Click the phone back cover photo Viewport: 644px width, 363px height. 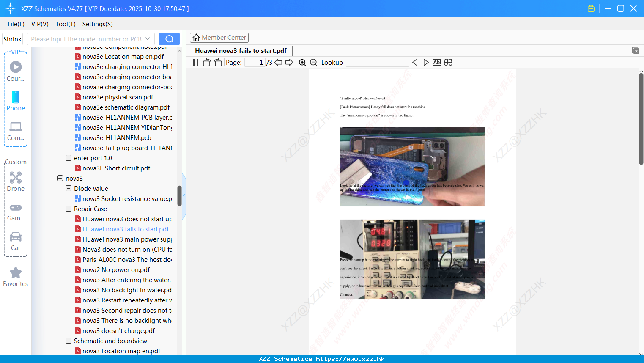412,167
